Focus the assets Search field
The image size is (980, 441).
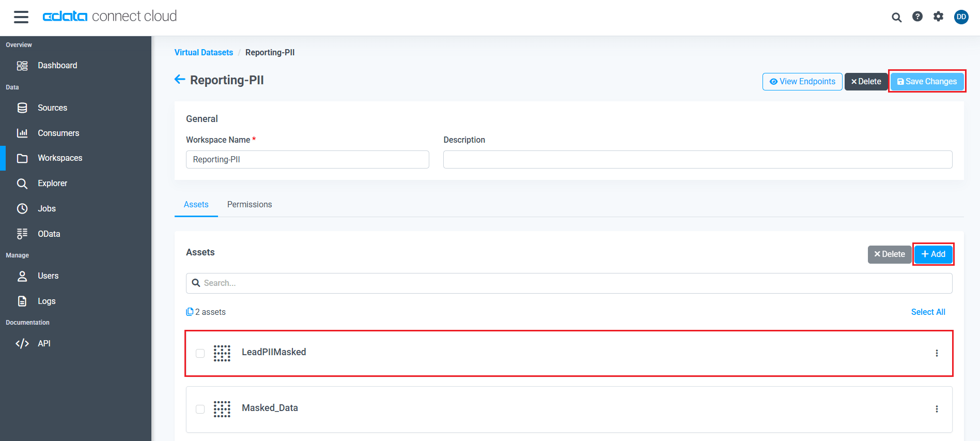point(568,283)
